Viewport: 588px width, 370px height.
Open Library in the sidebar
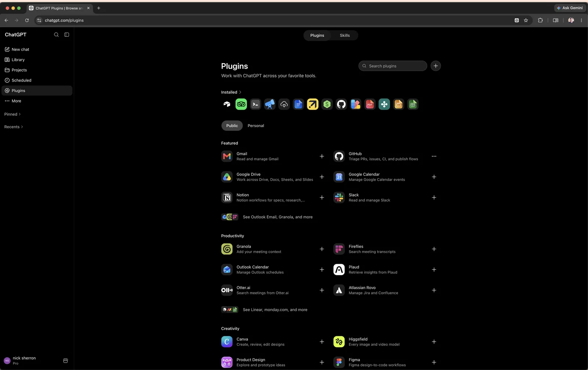pos(37,60)
